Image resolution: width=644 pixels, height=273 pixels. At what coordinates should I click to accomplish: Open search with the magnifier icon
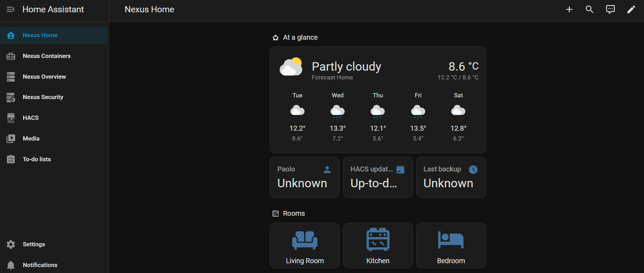pos(589,9)
